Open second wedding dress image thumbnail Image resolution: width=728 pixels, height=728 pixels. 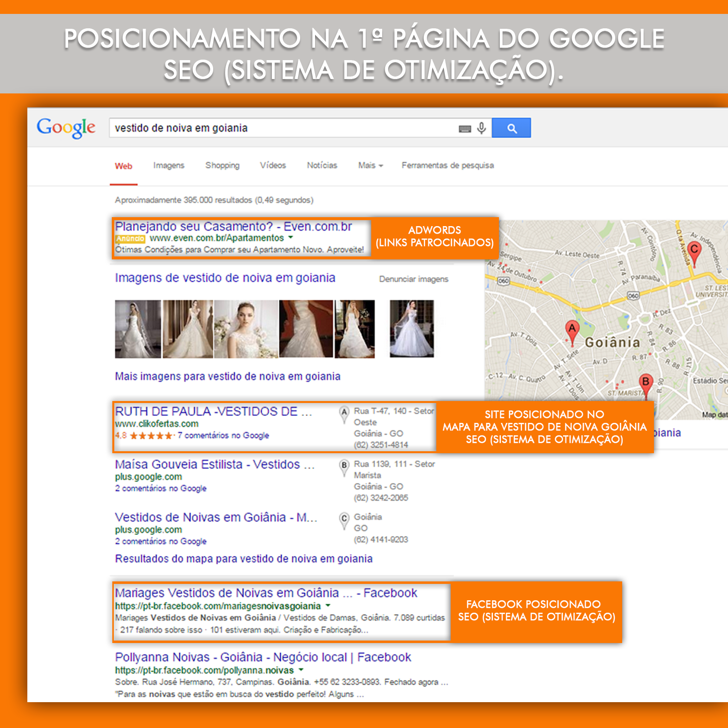click(x=188, y=329)
